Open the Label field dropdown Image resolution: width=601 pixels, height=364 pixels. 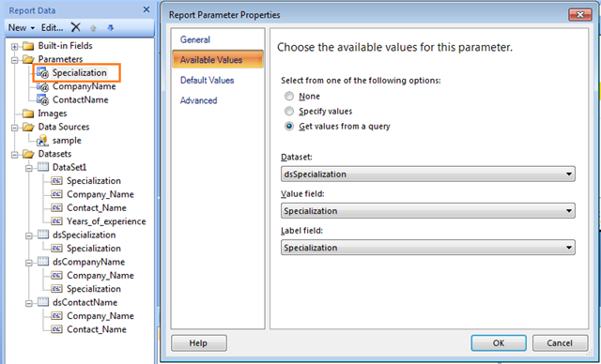[x=428, y=248]
